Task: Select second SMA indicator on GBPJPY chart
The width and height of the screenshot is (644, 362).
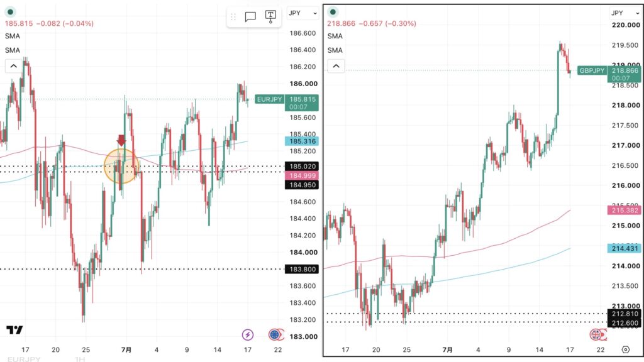Action: click(x=335, y=50)
